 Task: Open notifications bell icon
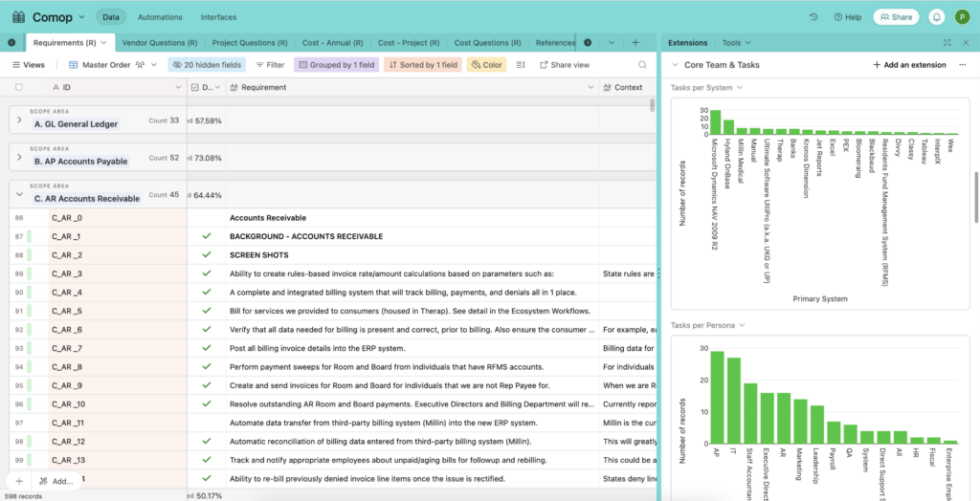[936, 17]
